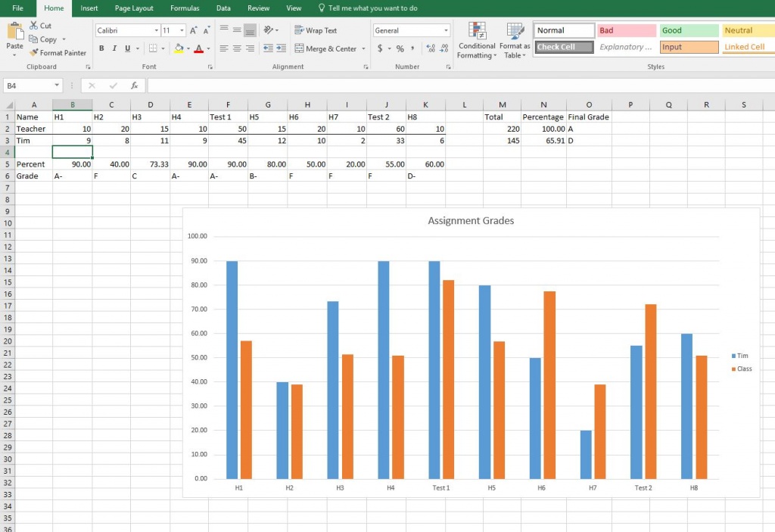Switch to the Formulas ribbon tab
Screen dimensions: 775x532
click(x=185, y=8)
